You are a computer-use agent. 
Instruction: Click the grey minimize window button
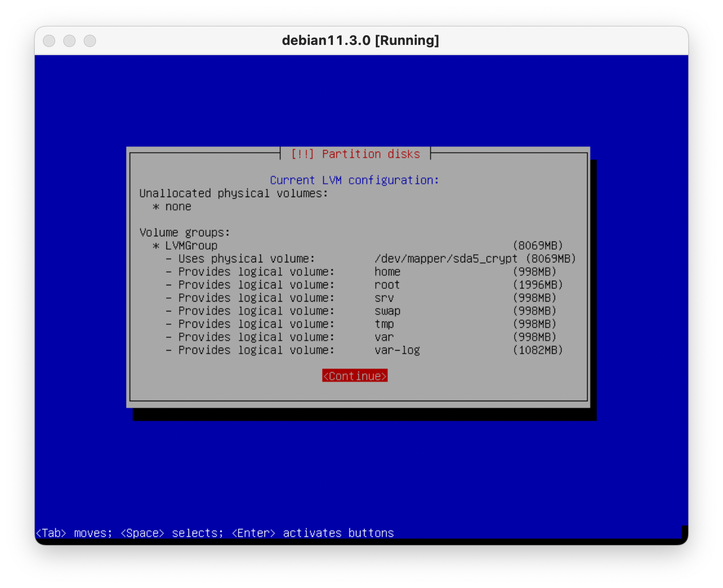pos(69,41)
